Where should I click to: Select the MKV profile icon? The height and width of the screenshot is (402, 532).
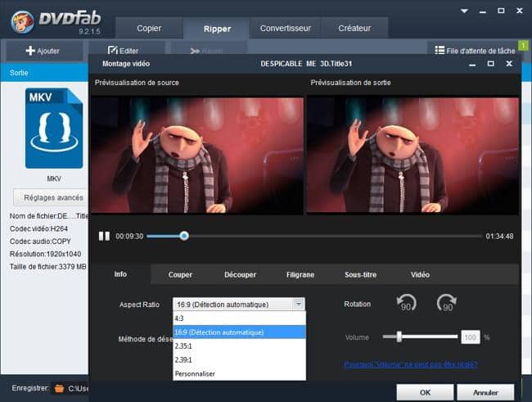click(x=54, y=128)
